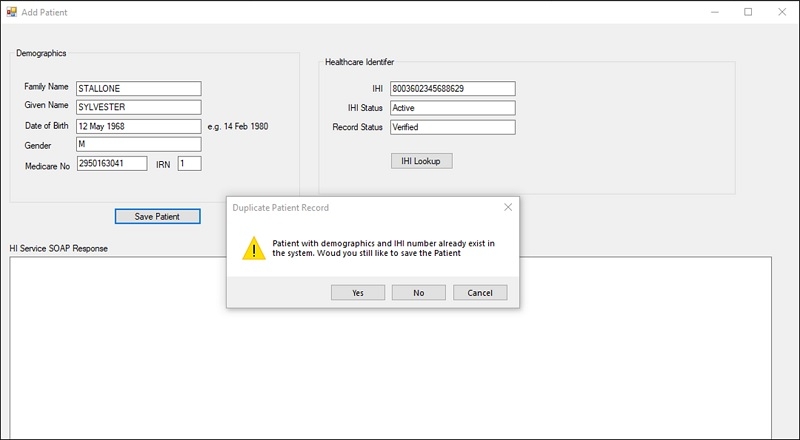
Task: Click the 'Record Status' label
Action: click(x=358, y=127)
